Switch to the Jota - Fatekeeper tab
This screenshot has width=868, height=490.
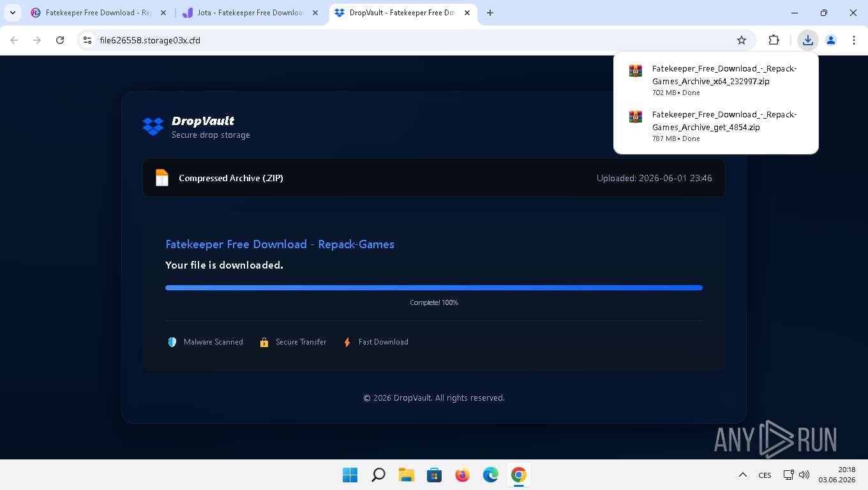click(x=250, y=13)
